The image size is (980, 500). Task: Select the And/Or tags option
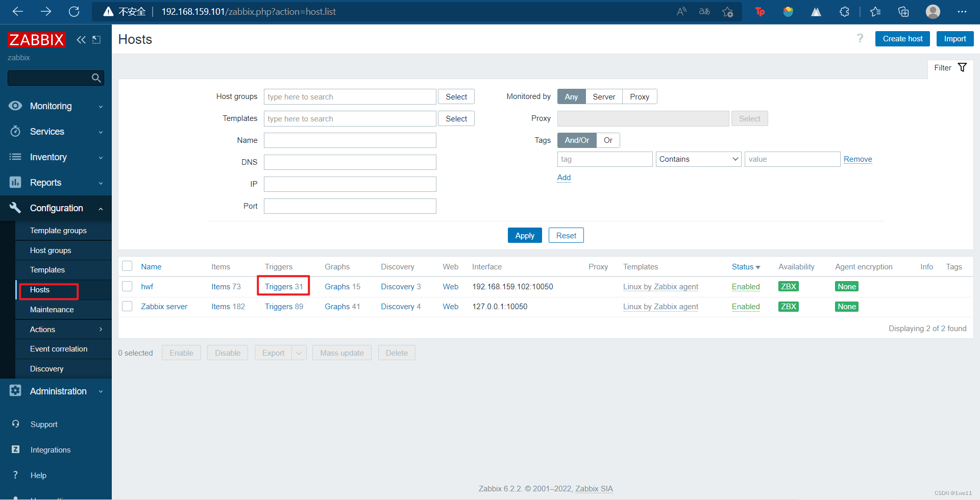[x=577, y=140]
